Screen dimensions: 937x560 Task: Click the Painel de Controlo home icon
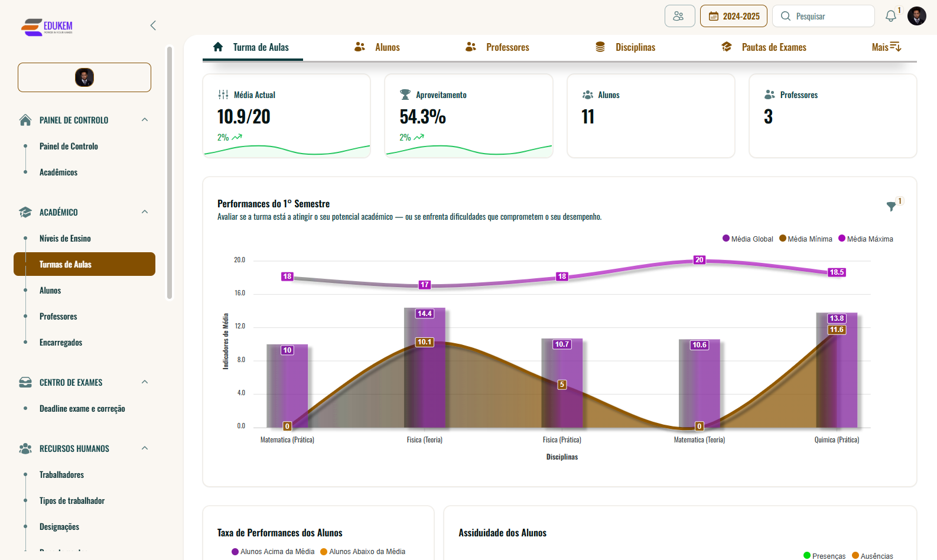click(x=25, y=121)
